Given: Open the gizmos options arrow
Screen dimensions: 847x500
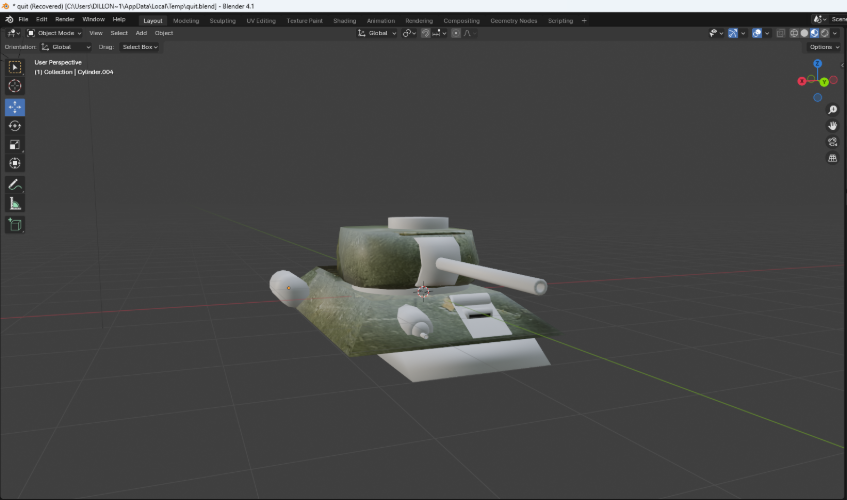Looking at the screenshot, I should click(x=743, y=33).
